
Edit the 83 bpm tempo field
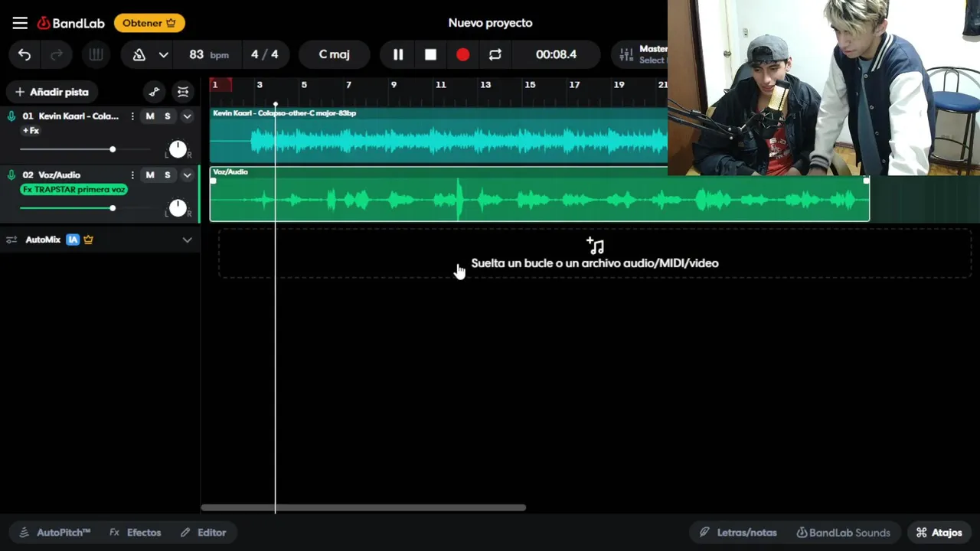(208, 54)
